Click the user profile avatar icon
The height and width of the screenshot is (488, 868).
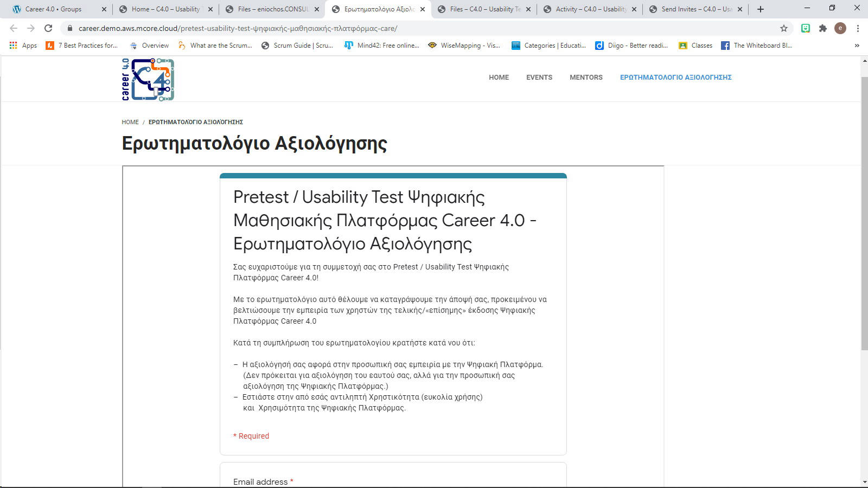[x=840, y=28]
